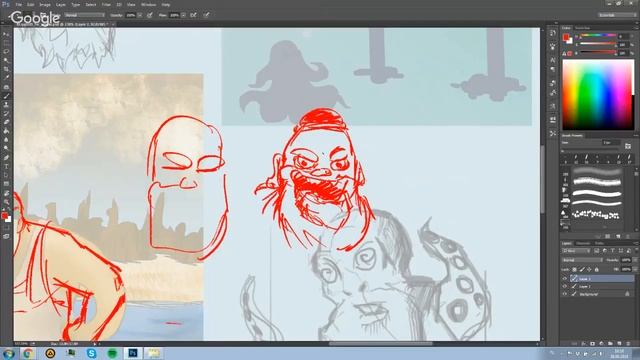The height and width of the screenshot is (360, 640).
Task: Toggle pressure for size button
Action: [x=207, y=15]
